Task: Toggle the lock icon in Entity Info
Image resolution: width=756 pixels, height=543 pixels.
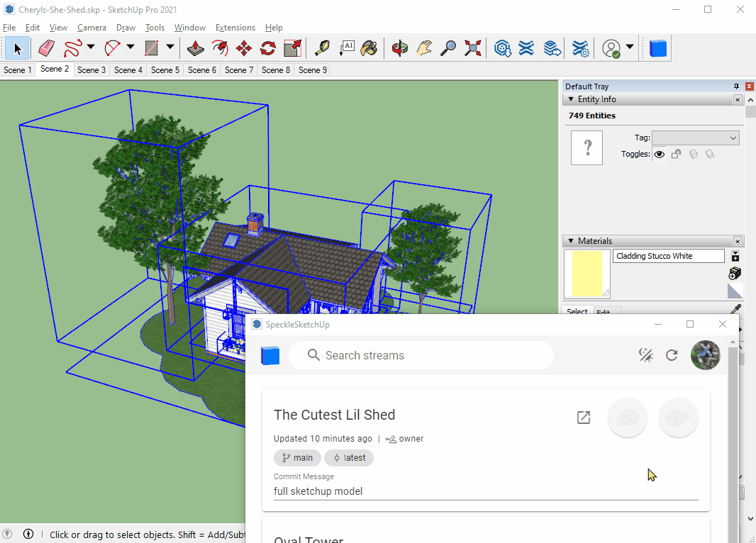Action: tap(676, 154)
